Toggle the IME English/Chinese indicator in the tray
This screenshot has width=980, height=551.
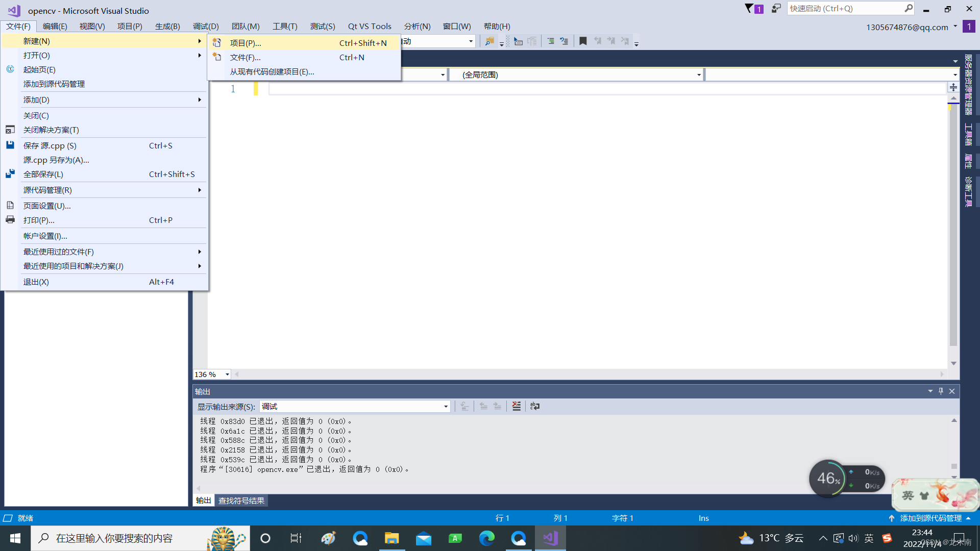click(869, 538)
